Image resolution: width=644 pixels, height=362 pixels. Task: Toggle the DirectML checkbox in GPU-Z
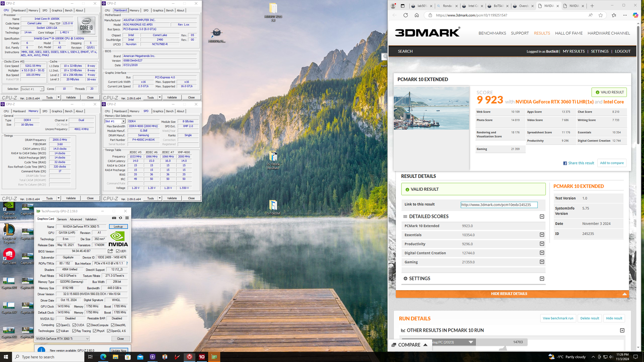[x=113, y=325]
